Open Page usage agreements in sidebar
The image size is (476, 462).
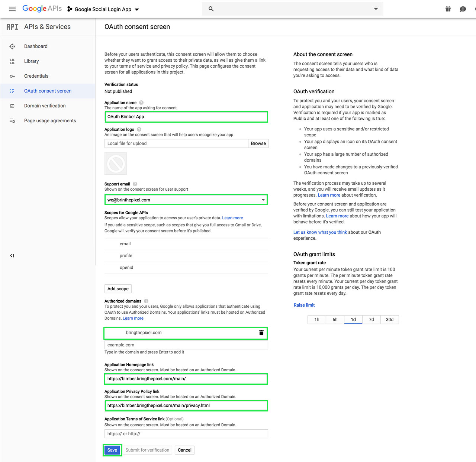coord(48,121)
